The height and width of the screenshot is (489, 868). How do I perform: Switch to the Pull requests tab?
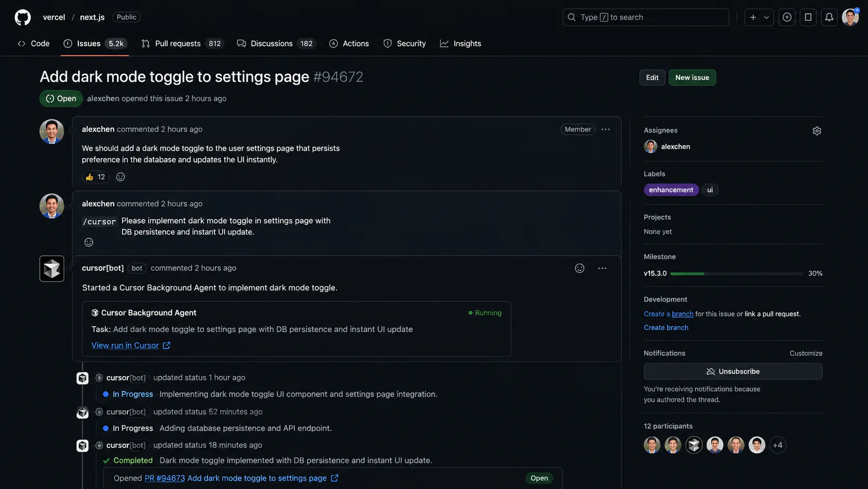pos(182,44)
